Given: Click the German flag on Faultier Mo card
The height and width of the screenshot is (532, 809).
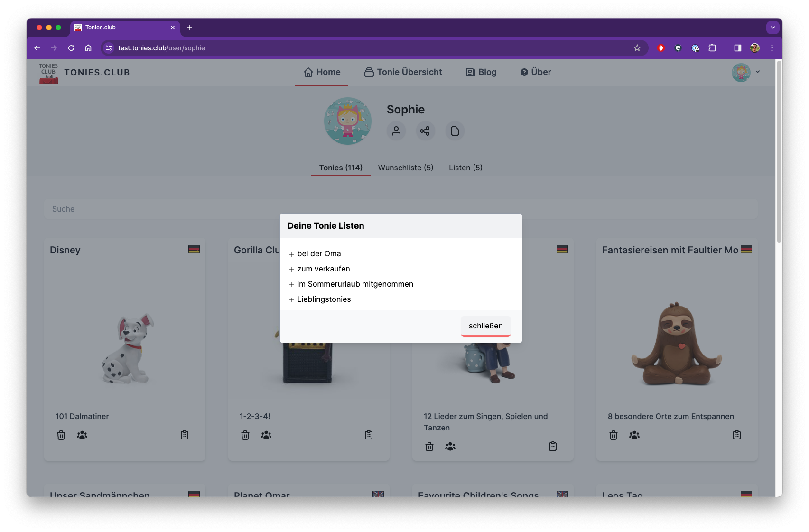Looking at the screenshot, I should (x=746, y=249).
